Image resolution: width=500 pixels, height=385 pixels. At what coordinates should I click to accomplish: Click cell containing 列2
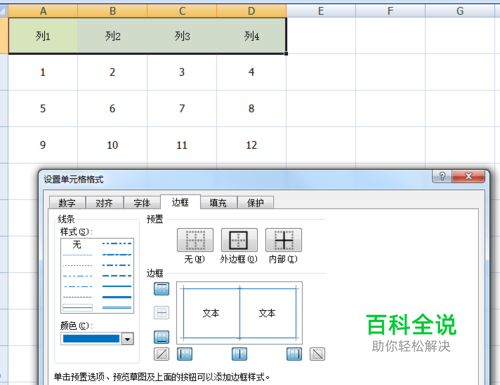point(113,36)
